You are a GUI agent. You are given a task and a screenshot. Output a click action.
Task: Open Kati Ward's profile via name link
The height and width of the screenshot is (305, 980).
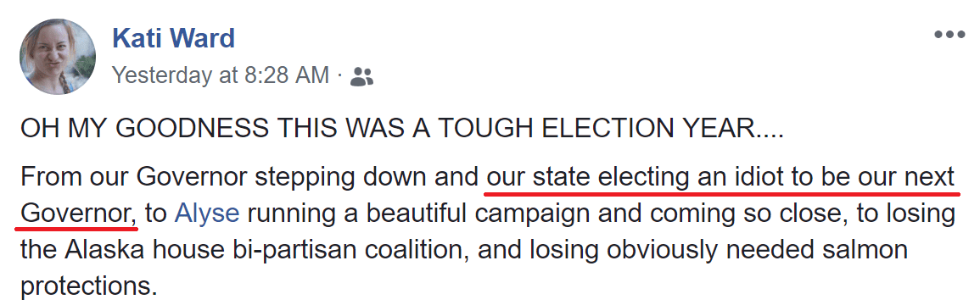tap(173, 38)
